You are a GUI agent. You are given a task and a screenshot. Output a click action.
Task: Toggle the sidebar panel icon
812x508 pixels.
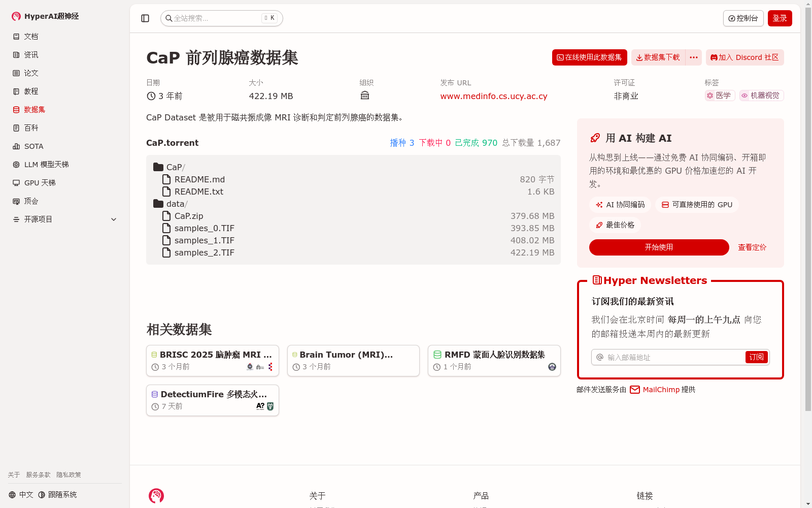pos(145,18)
